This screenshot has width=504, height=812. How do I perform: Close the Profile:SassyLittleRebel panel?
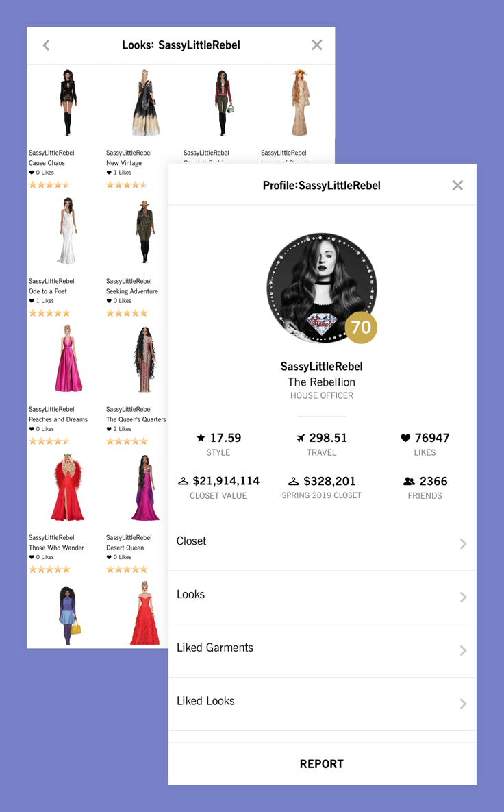[457, 186]
